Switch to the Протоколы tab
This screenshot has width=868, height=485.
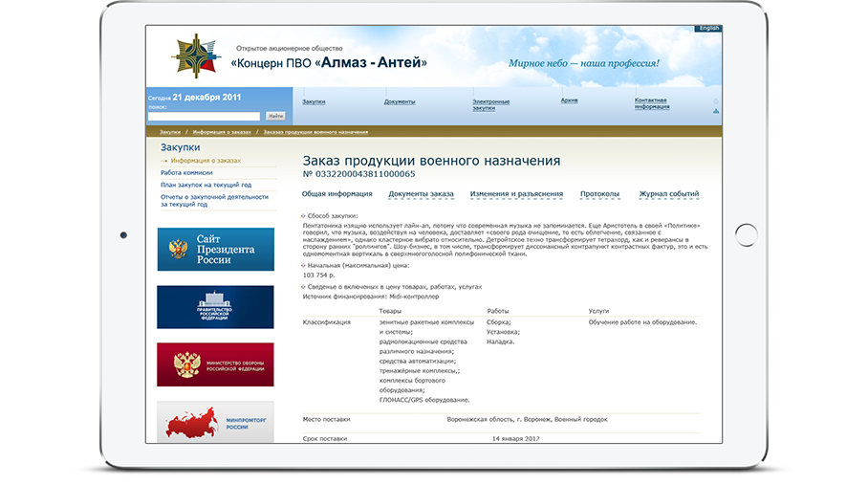tap(599, 194)
